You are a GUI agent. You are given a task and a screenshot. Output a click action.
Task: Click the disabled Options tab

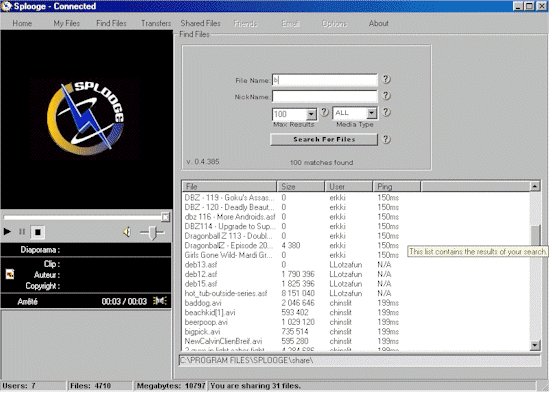334,24
